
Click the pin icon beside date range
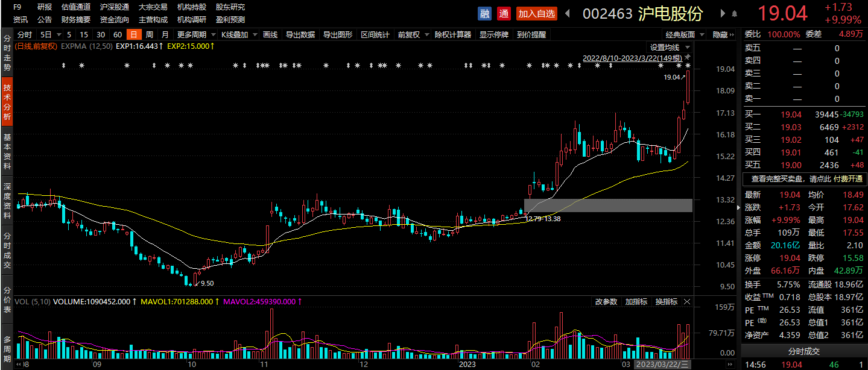[x=688, y=57]
